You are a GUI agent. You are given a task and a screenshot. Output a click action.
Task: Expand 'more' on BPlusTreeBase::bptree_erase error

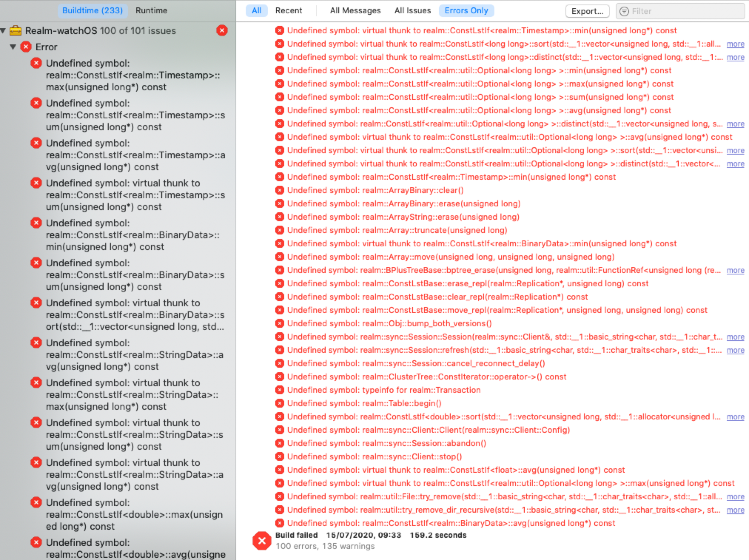coord(735,270)
